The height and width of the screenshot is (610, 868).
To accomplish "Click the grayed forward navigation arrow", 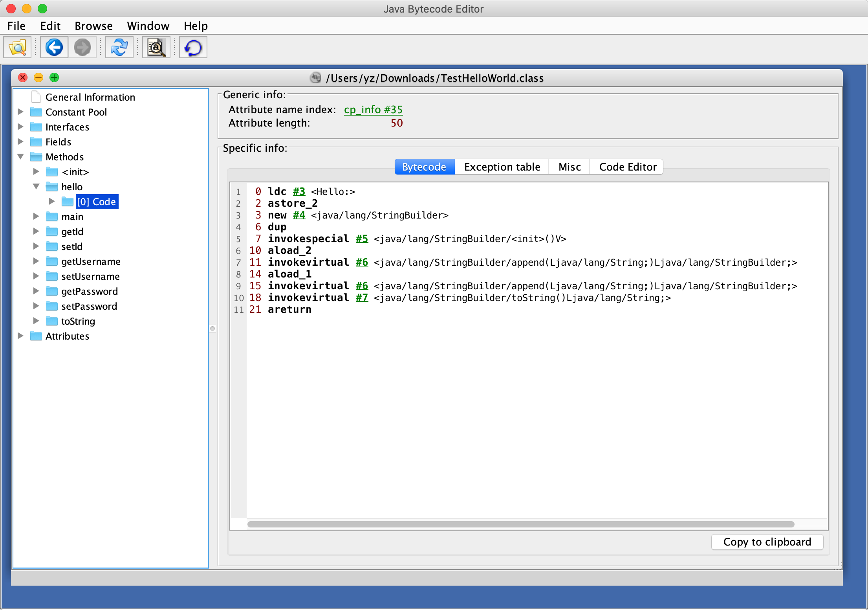I will pos(82,48).
